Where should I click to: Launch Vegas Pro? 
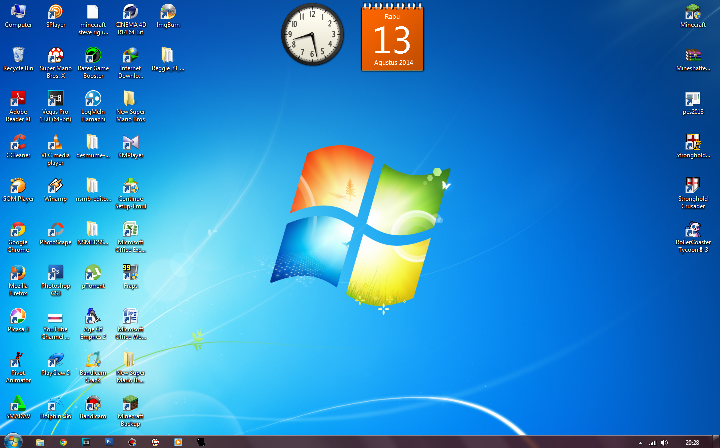click(x=56, y=106)
